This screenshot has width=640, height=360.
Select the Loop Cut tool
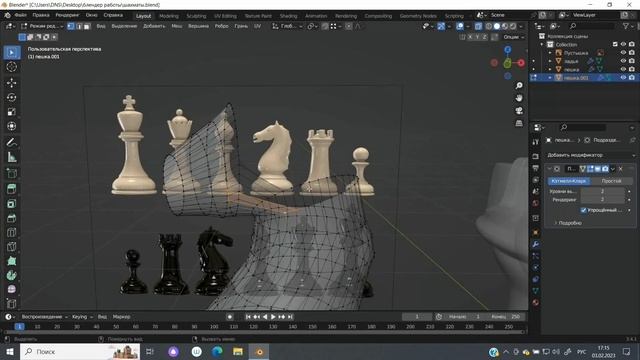[x=11, y=232]
